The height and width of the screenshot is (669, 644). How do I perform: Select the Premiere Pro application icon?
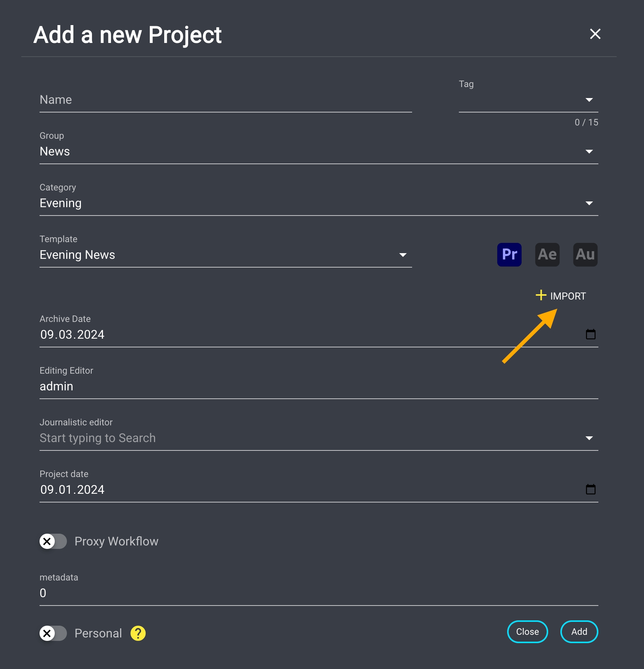[x=509, y=255]
